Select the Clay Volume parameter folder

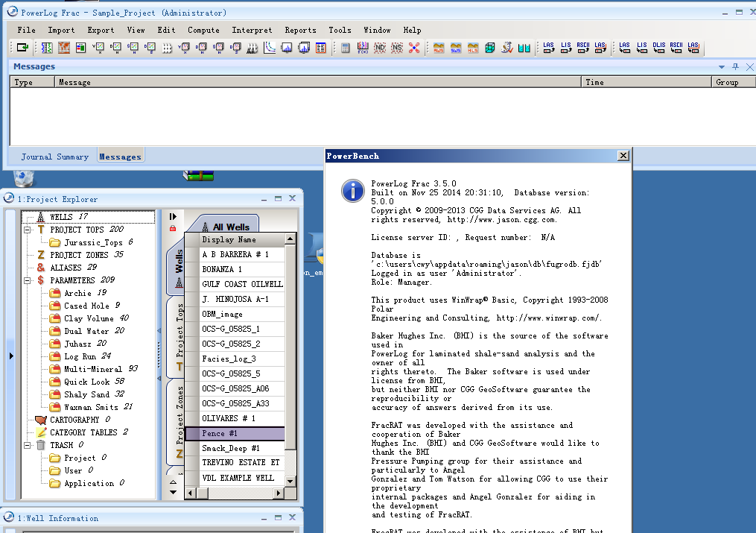point(89,318)
